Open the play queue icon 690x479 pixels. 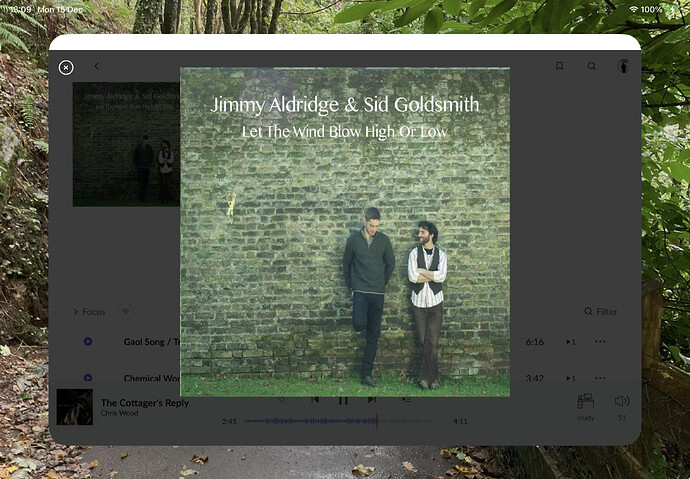[406, 400]
